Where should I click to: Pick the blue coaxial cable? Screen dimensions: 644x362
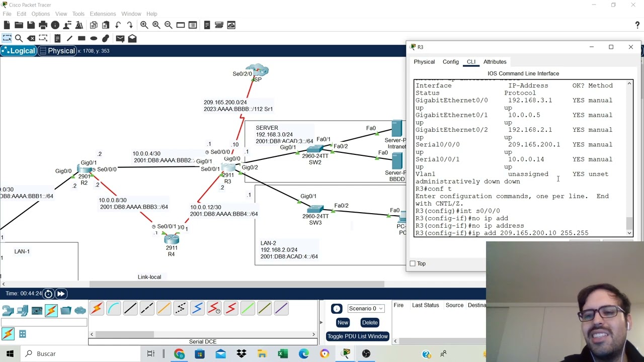point(197,308)
